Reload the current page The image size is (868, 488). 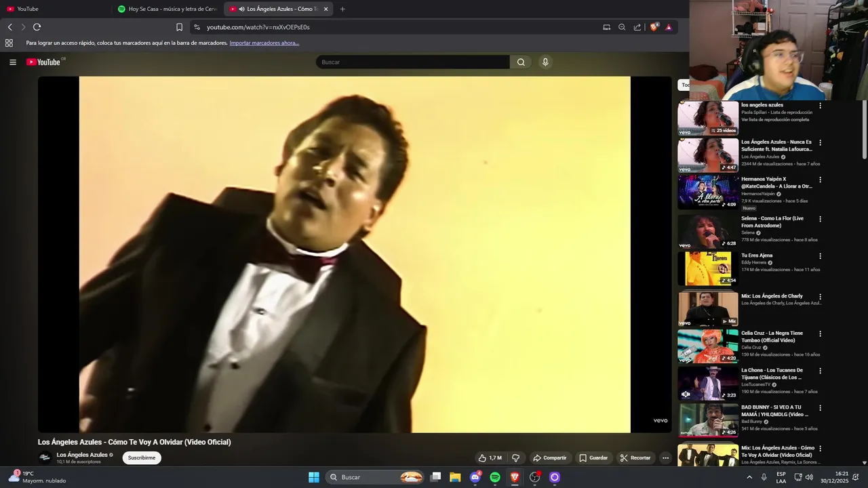[37, 27]
